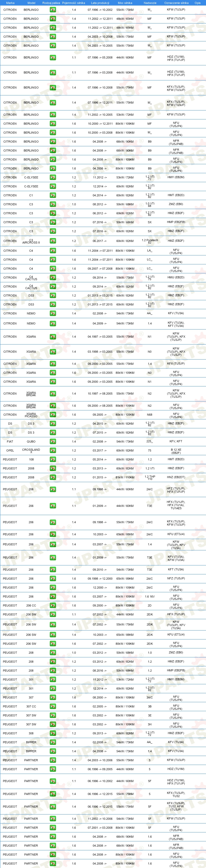206x868 pixels.
Task: Click fuel icon in PEUGEOT 108 row
Action: tap(53, 460)
